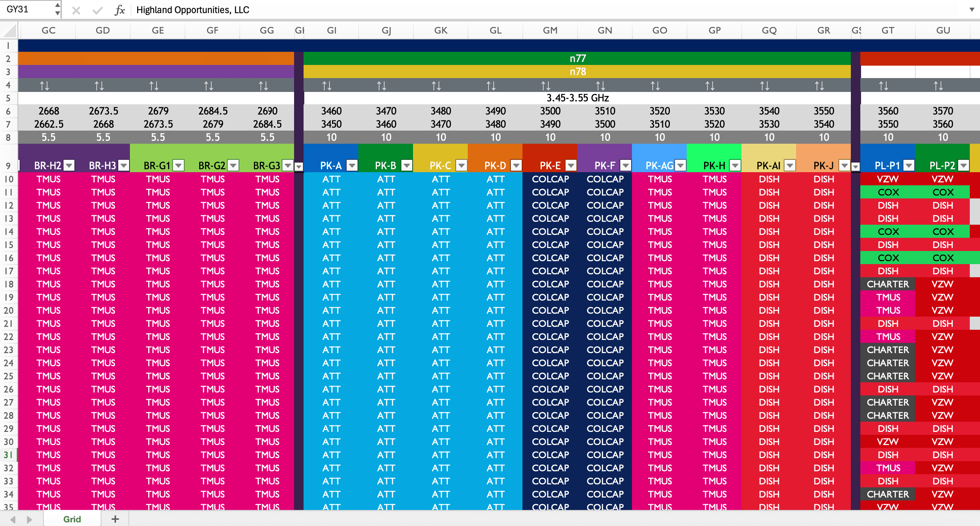Open the PK-J filter dropdown
This screenshot has width=980, height=526.
click(845, 166)
